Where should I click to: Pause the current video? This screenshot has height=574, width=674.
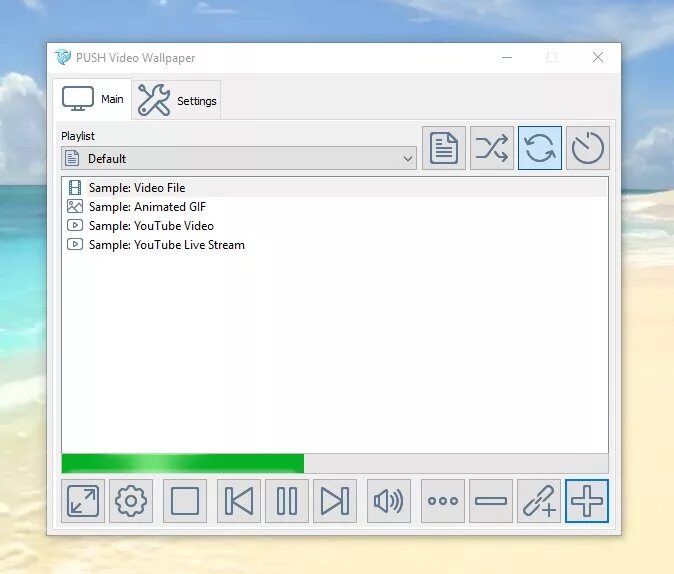click(x=287, y=501)
